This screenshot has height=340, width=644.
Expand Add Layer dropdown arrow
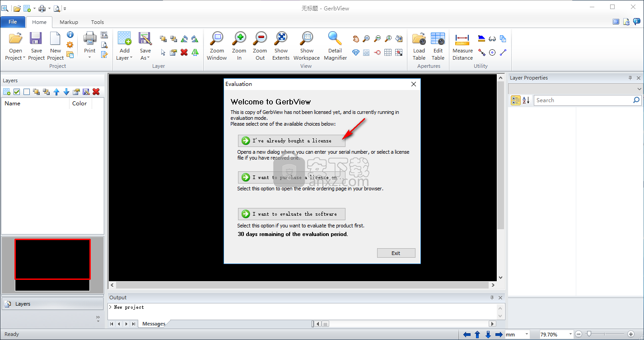point(131,58)
